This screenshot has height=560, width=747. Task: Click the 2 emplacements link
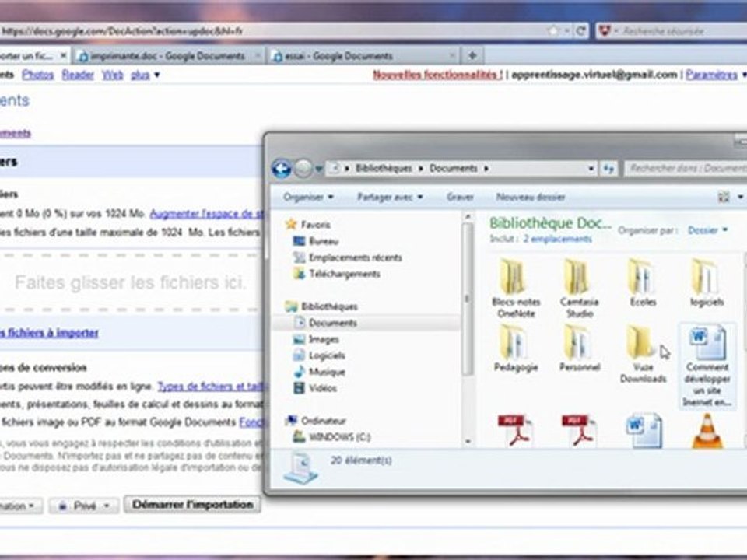[x=557, y=239]
